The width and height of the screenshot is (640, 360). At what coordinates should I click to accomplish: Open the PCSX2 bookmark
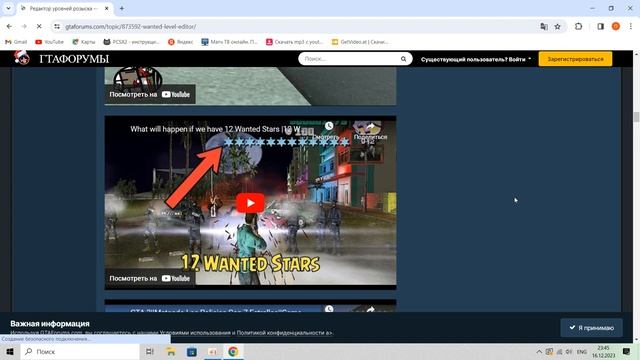[131, 42]
